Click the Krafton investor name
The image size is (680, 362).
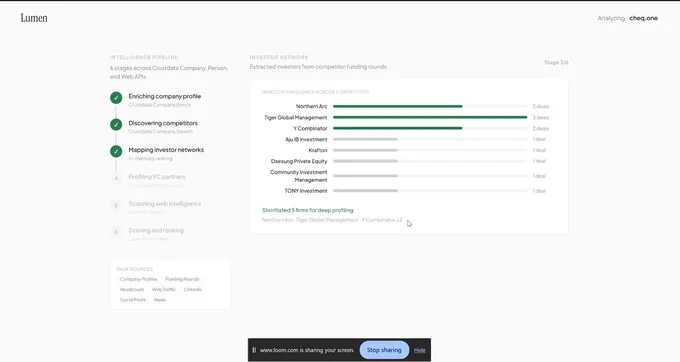pyautogui.click(x=318, y=150)
